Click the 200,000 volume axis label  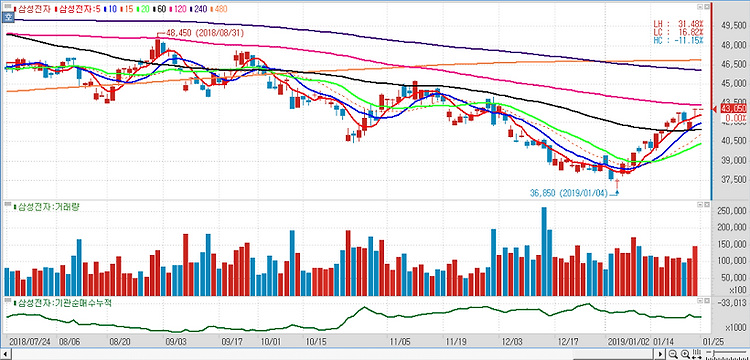click(x=732, y=228)
